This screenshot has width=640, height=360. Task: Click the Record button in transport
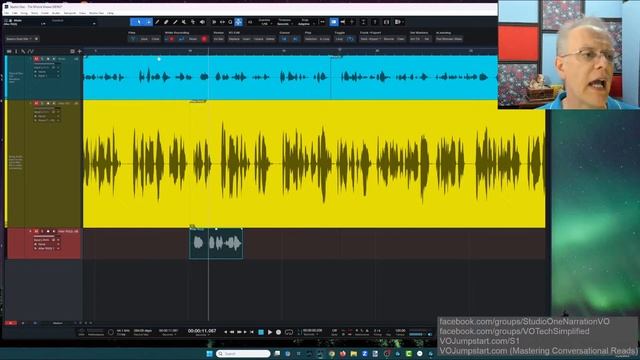pos(278,332)
